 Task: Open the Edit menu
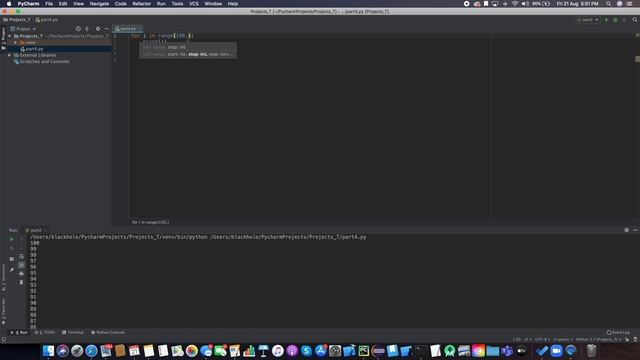point(63,4)
